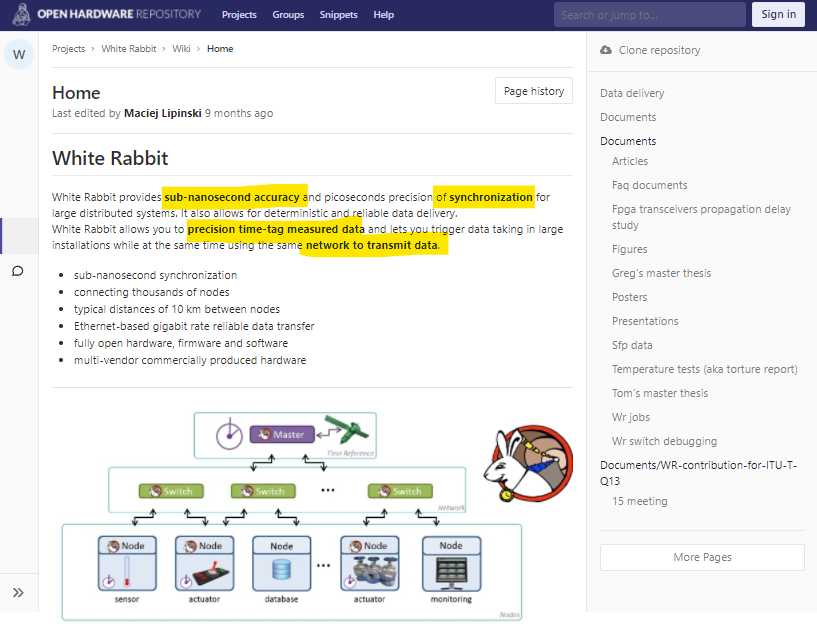Click the White Rabbit network architecture diagram
The width and height of the screenshot is (817, 641).
(292, 516)
